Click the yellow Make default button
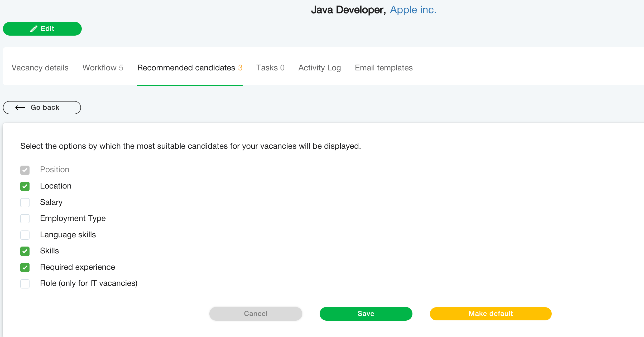The width and height of the screenshot is (644, 337). click(x=491, y=314)
